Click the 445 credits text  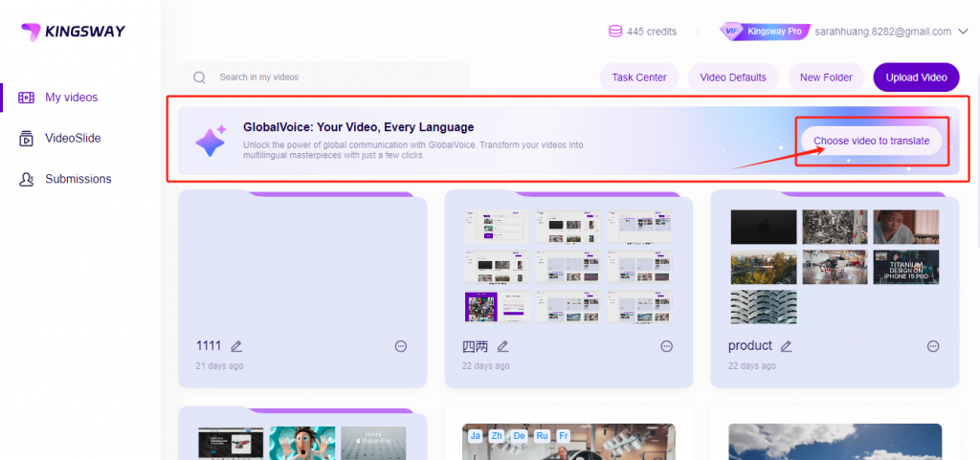pyautogui.click(x=651, y=32)
